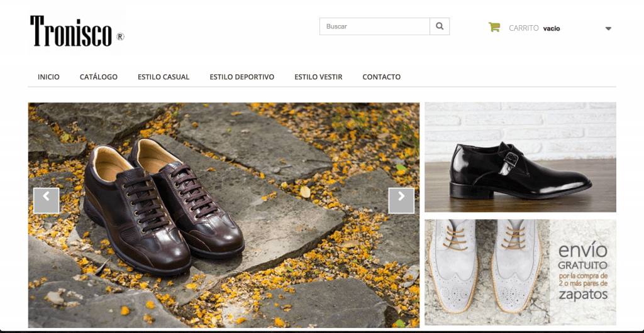The height and width of the screenshot is (333, 644).
Task: Click the brown leather shoes slide image
Action: (x=189, y=207)
